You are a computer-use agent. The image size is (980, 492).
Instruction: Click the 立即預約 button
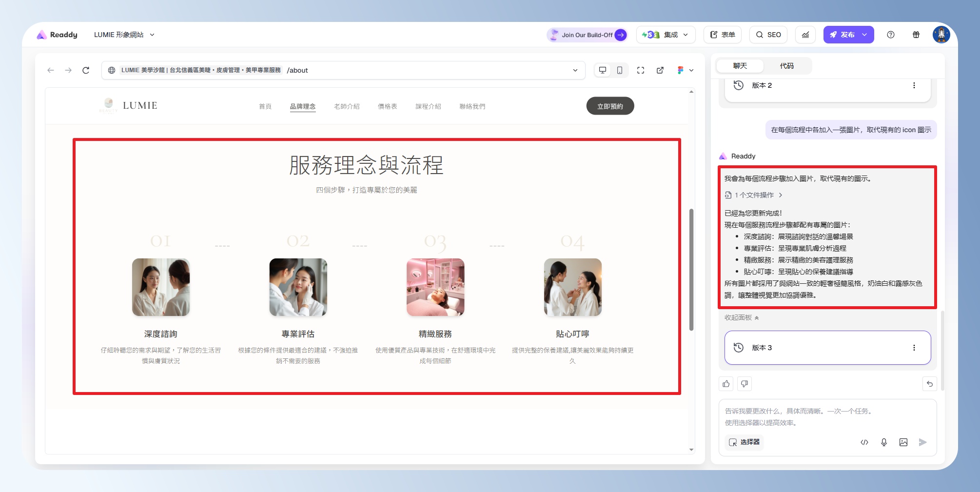[x=610, y=106]
